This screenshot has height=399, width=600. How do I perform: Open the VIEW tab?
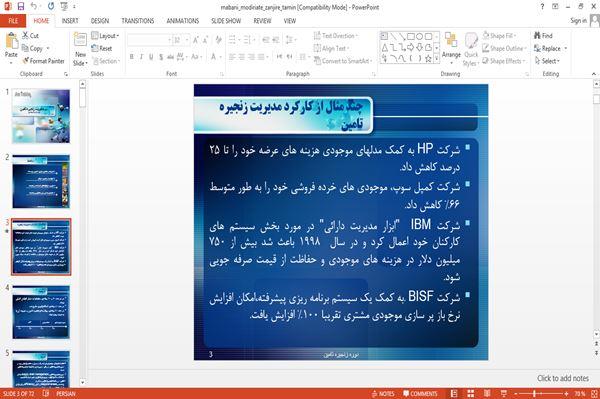pos(290,21)
